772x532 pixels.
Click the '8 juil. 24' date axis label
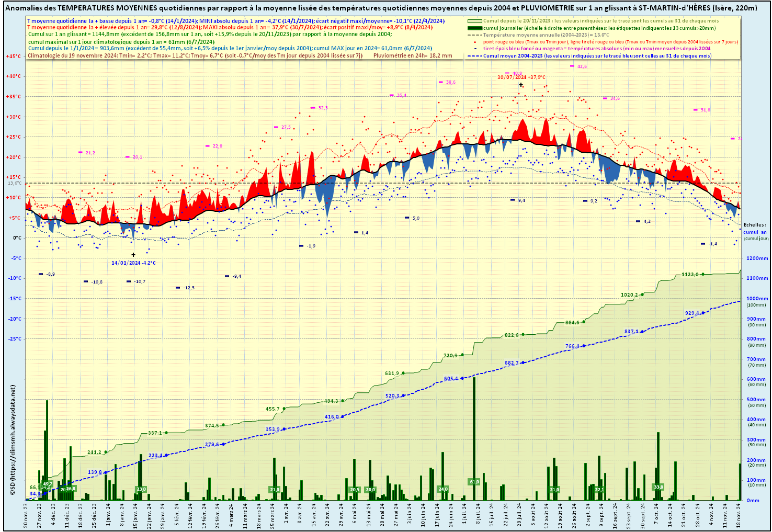click(x=478, y=514)
